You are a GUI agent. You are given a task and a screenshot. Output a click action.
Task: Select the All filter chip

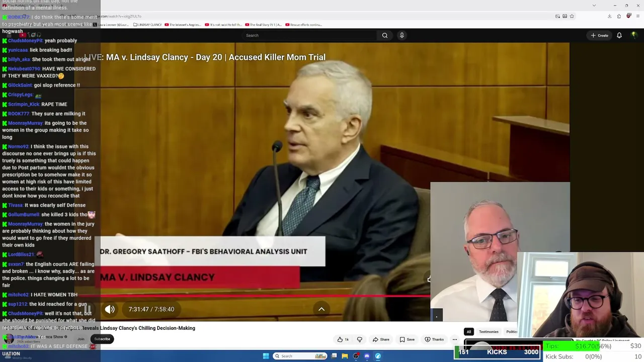[469, 332]
